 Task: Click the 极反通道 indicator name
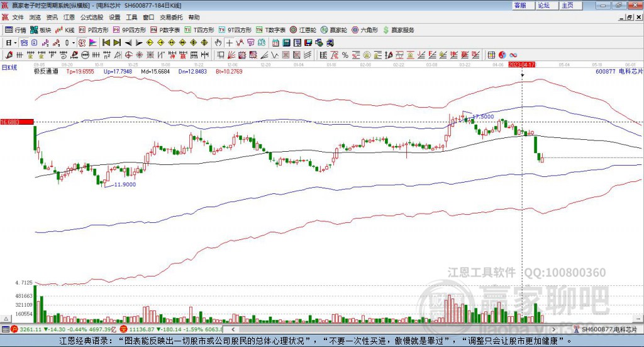46,71
